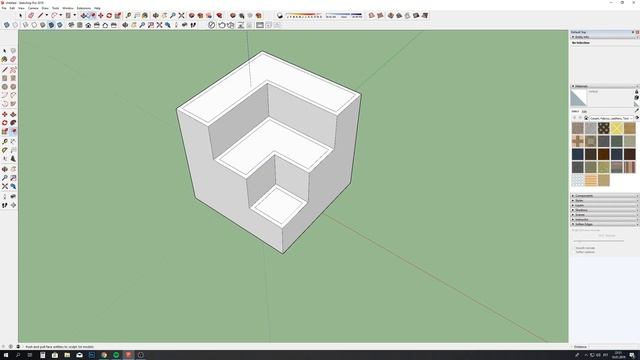Switch to Front view

[88, 25]
